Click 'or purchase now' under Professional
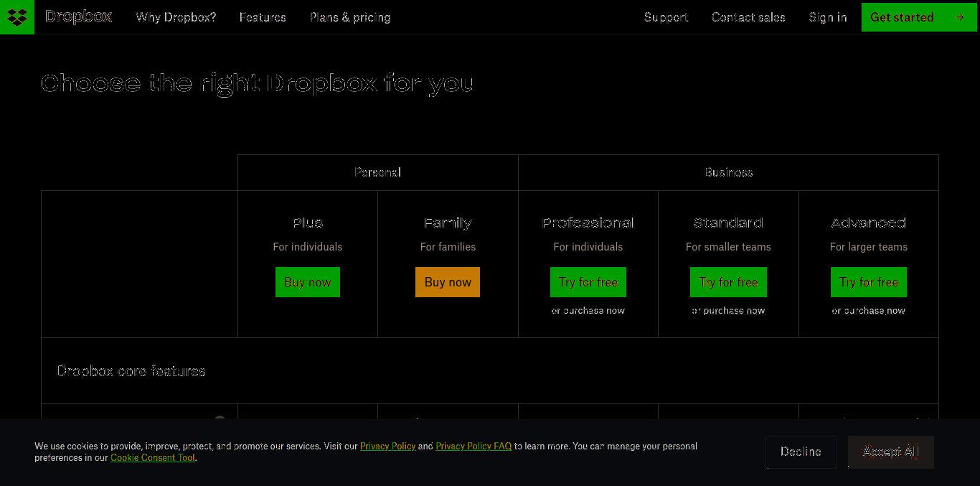The image size is (980, 486). (x=588, y=311)
